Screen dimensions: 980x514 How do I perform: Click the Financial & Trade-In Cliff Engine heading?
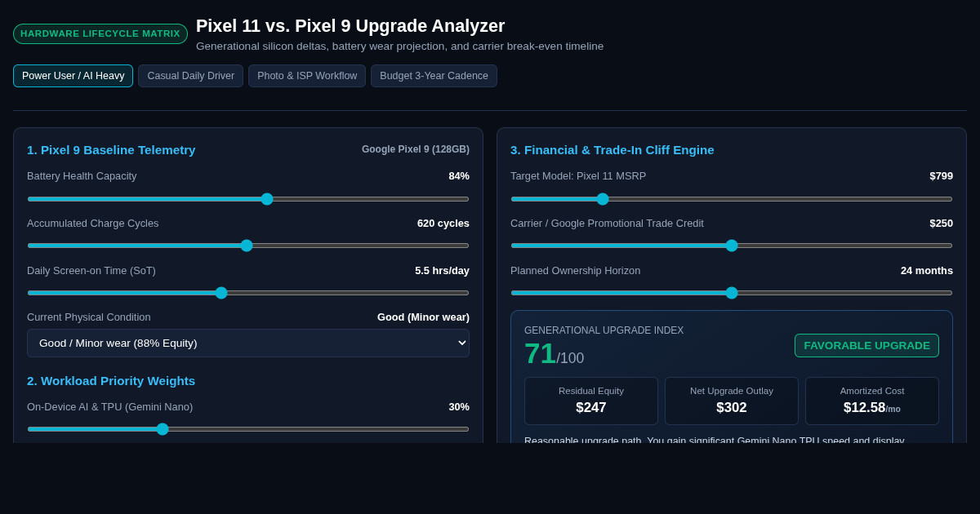(612, 150)
